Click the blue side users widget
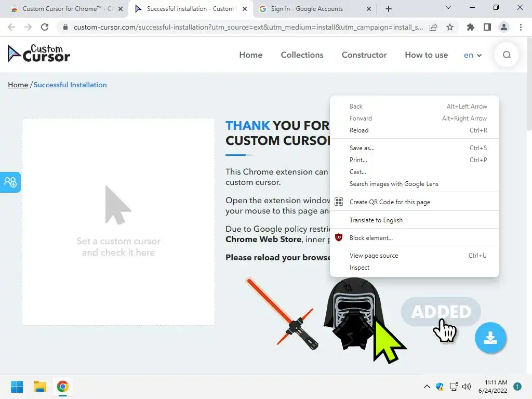The width and height of the screenshot is (532, 399). (x=10, y=182)
